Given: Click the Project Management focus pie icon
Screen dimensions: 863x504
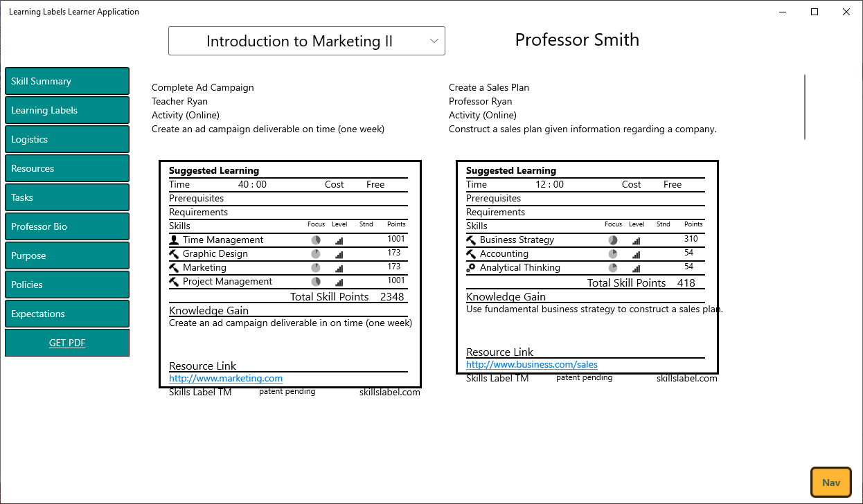Looking at the screenshot, I should pos(316,282).
